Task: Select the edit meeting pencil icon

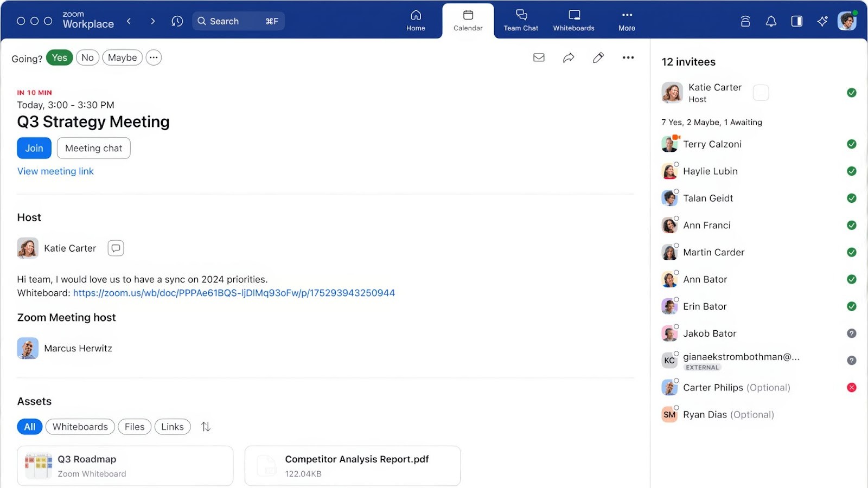Action: pyautogui.click(x=598, y=57)
